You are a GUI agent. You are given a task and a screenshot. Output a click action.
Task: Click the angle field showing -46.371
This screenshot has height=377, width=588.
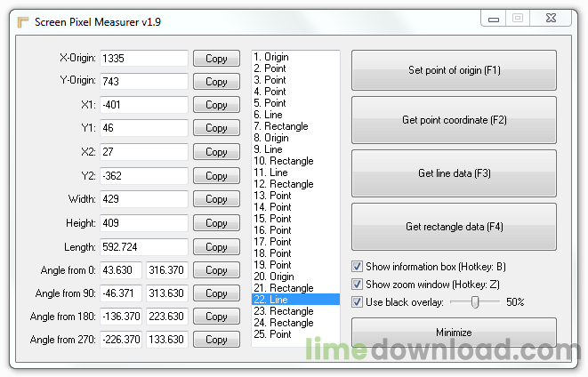121,293
